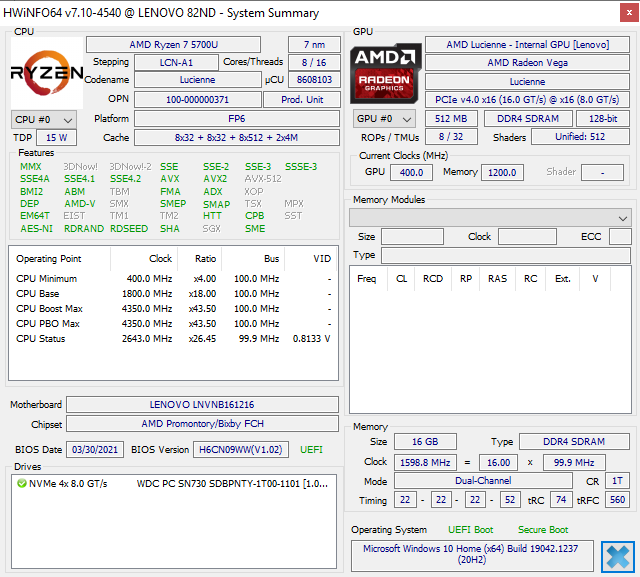The width and height of the screenshot is (640, 577).
Task: Click the BIOS date 03/30/2021
Action: pos(95,450)
